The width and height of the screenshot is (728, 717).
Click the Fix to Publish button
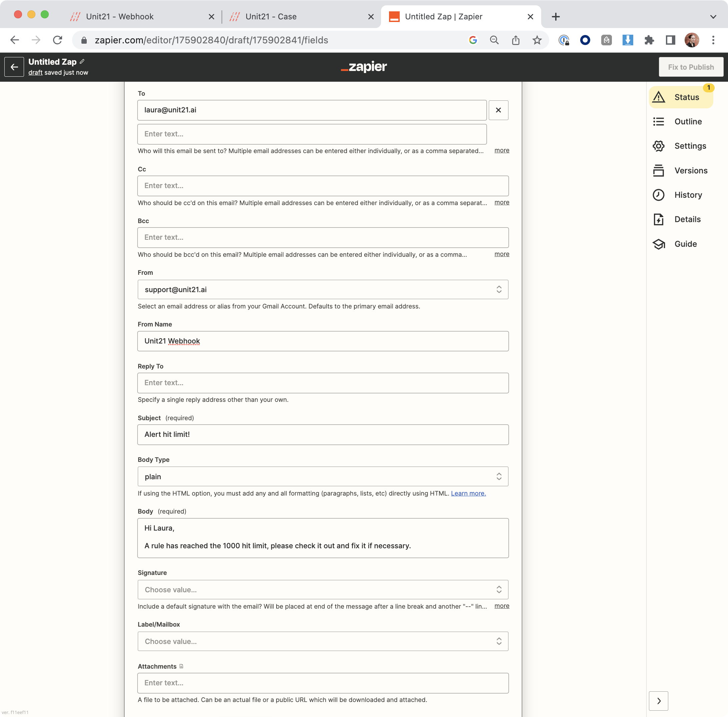coord(690,67)
